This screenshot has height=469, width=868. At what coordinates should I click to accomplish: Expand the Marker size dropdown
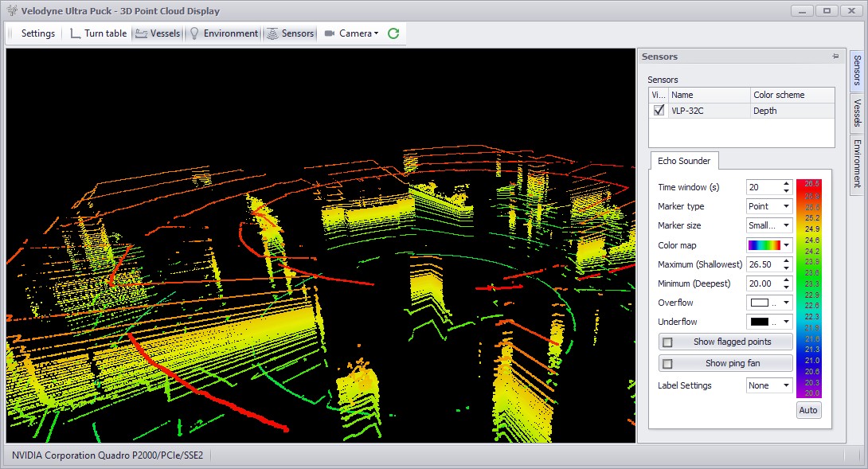786,225
